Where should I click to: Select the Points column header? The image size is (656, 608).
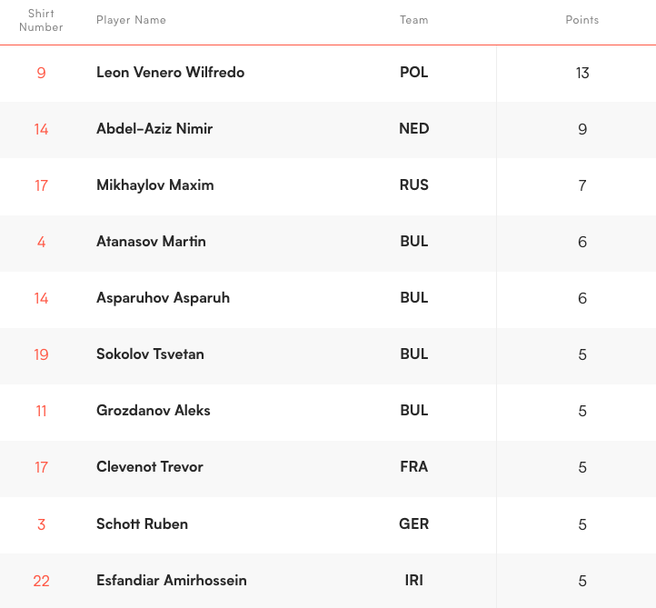tap(582, 20)
